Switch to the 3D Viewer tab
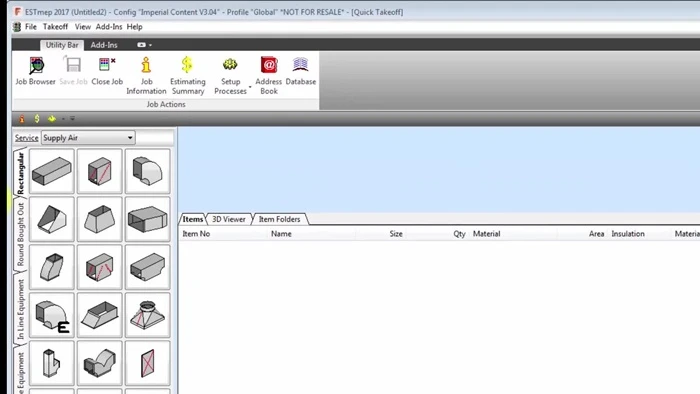The image size is (700, 394). tap(229, 219)
